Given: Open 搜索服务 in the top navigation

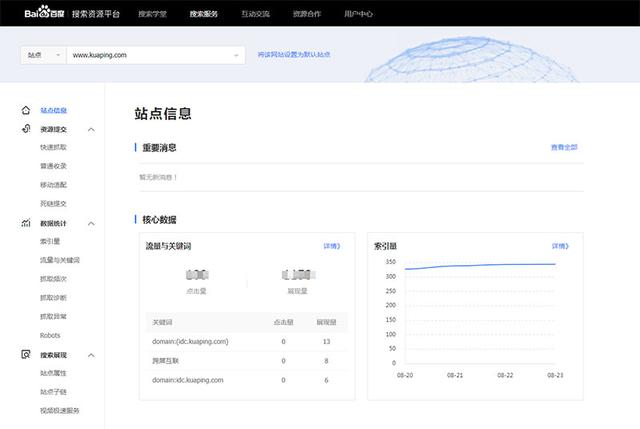Looking at the screenshot, I should [x=204, y=14].
